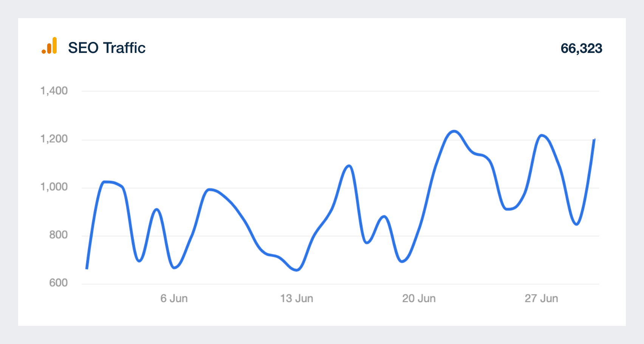This screenshot has height=344, width=644.
Task: Click the highest peak after 20 Jun
Action: pos(454,132)
